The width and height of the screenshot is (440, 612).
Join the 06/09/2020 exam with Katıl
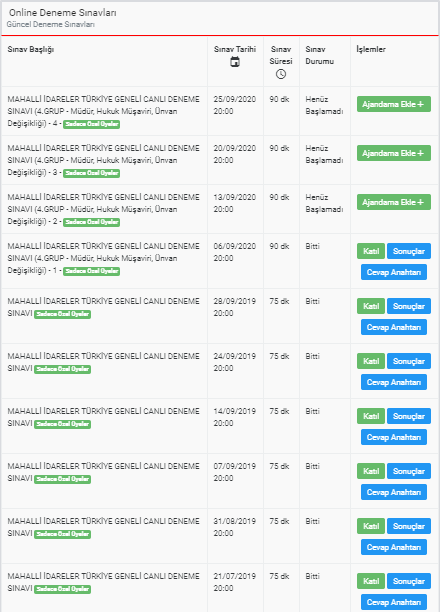[x=371, y=251]
